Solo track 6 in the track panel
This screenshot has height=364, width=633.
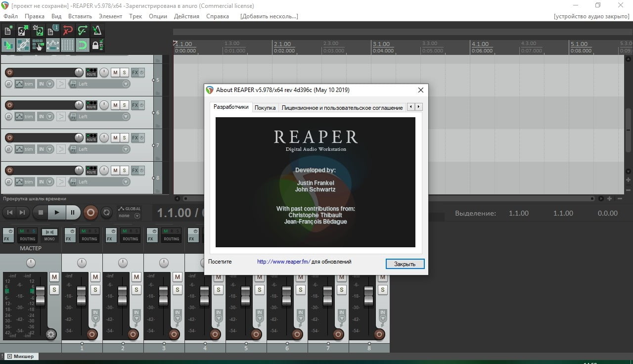(124, 105)
